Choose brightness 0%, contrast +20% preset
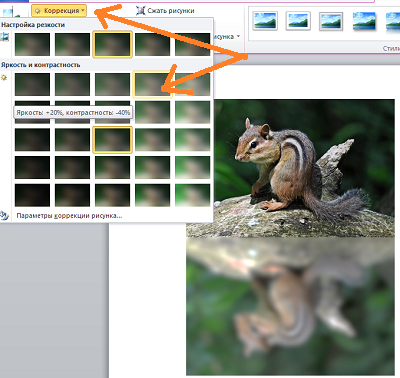Screen dimensions: 400x378 112,167
